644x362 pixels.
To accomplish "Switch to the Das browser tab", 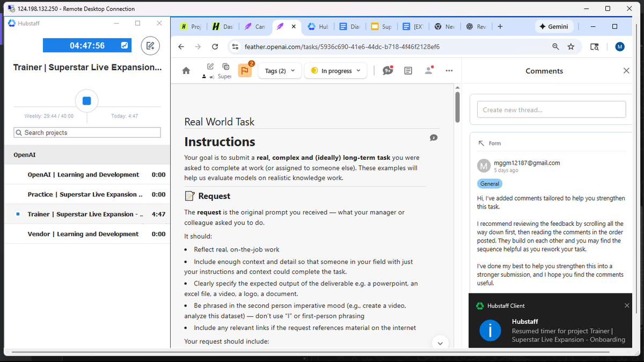I will coord(222,26).
